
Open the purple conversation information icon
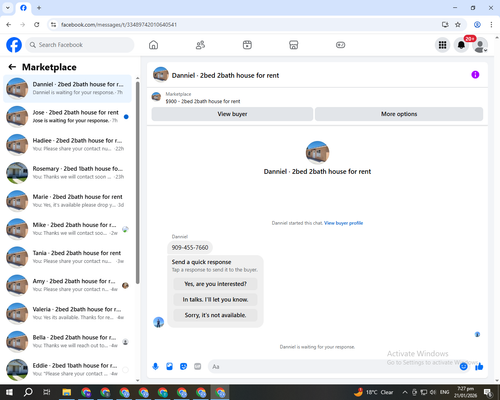coord(475,75)
